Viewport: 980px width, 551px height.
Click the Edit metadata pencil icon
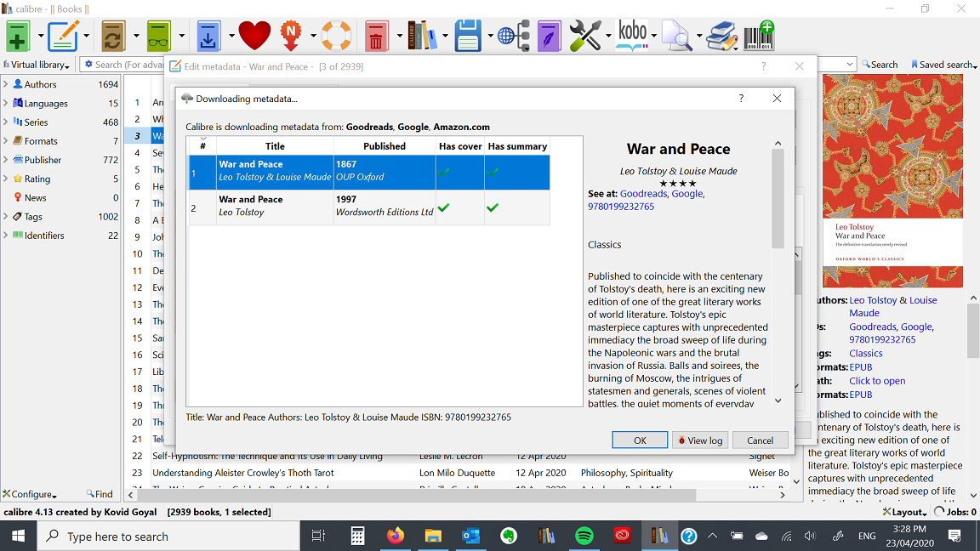pos(63,36)
